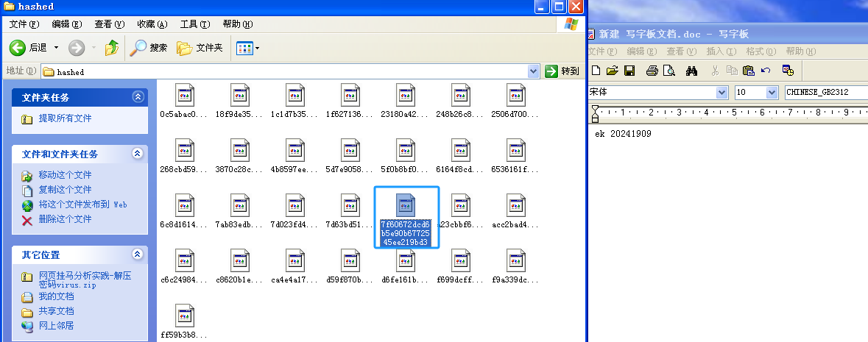868x342 pixels.
Task: Select the file 1c1d7b35...
Action: tap(294, 101)
